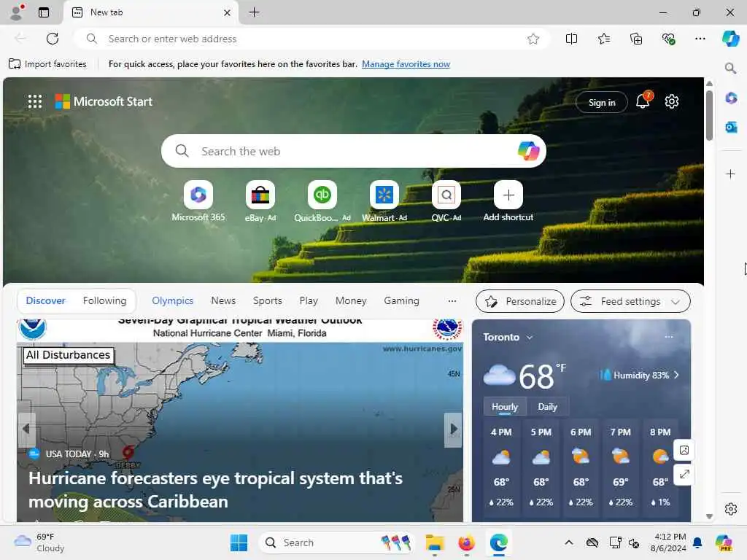Click the Personalize button
Viewport: 747px width, 560px height.
point(519,301)
